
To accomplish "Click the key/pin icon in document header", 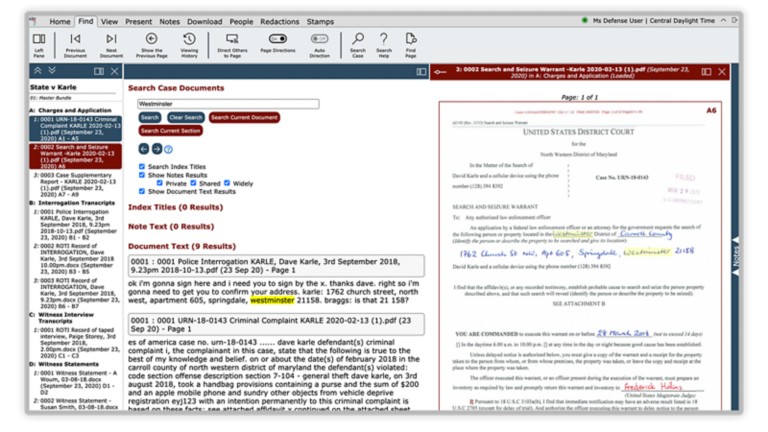I will click(440, 72).
